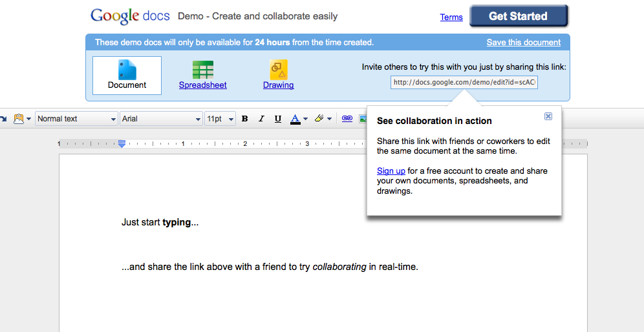
Task: Toggle italic formatting
Action: pyautogui.click(x=261, y=119)
